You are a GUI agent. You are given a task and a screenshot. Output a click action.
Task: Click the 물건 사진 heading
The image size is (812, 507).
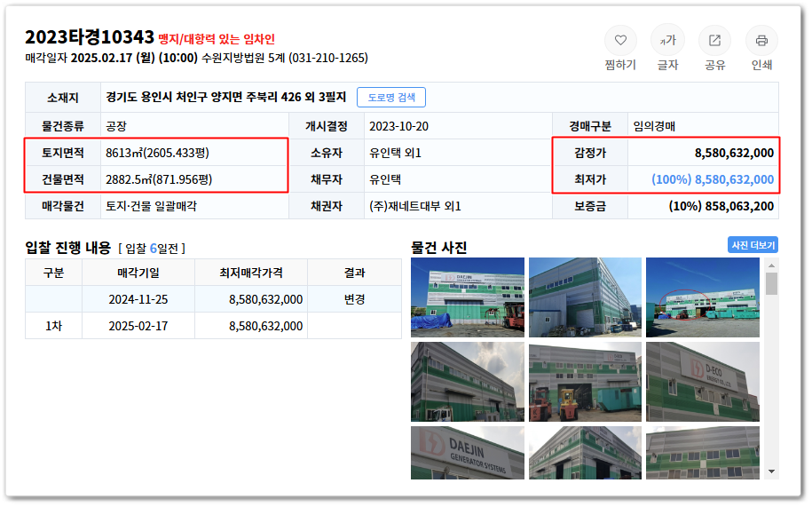pos(438,247)
